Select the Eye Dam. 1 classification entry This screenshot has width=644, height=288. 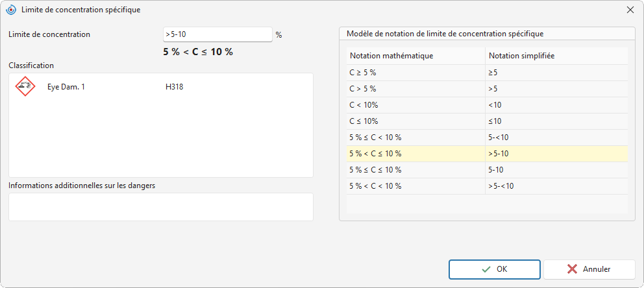[x=66, y=86]
